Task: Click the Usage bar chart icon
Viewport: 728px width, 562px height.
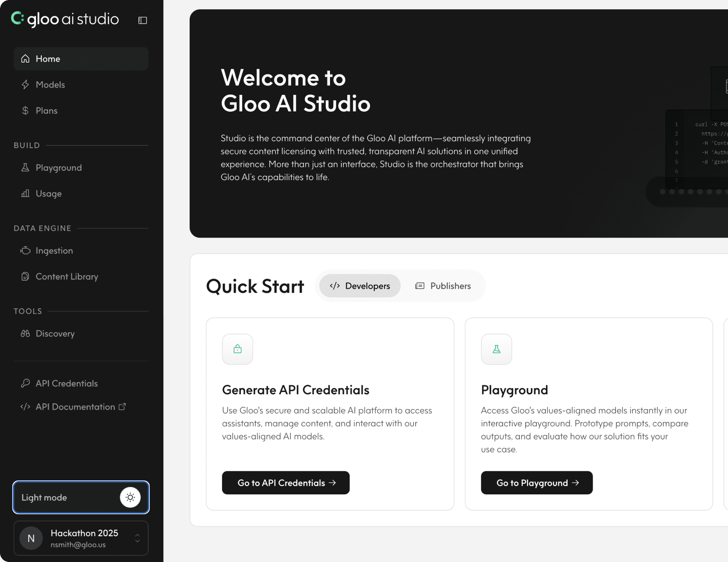Action: [25, 193]
